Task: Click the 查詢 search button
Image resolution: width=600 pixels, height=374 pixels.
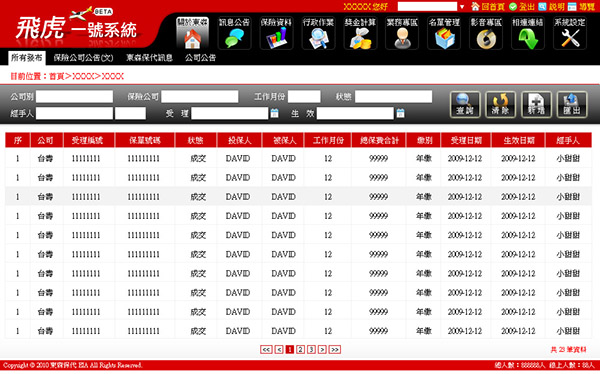Action: (x=465, y=105)
